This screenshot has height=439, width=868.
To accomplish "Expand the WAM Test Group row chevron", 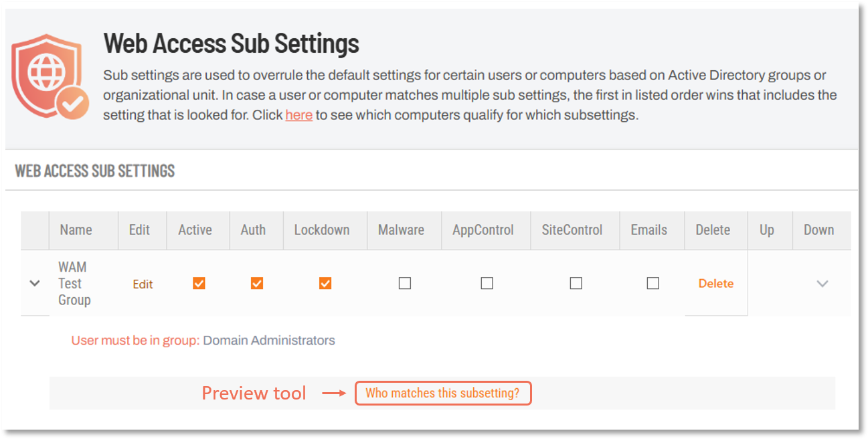I will click(35, 283).
